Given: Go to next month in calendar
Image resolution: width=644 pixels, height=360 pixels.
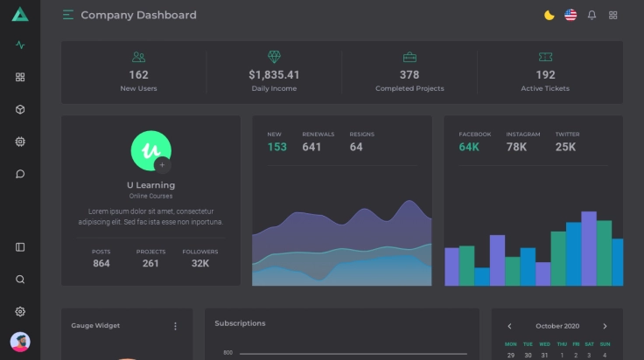Looking at the screenshot, I should coord(605,326).
